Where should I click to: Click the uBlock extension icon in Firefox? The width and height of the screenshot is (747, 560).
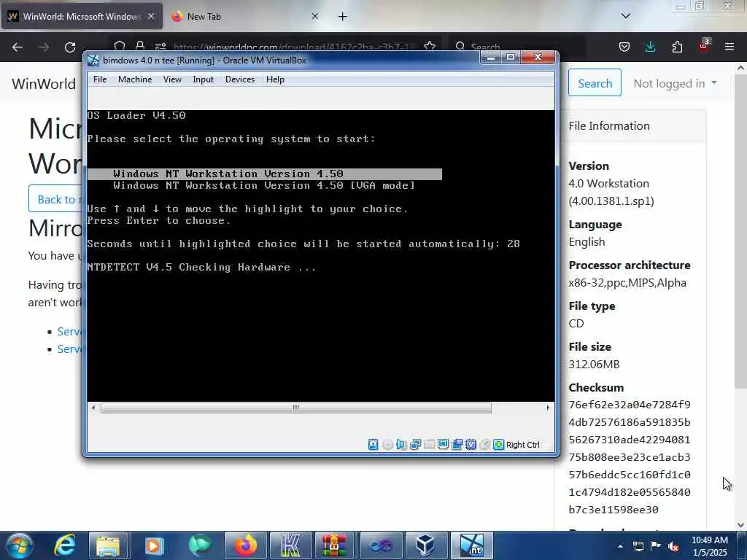704,46
